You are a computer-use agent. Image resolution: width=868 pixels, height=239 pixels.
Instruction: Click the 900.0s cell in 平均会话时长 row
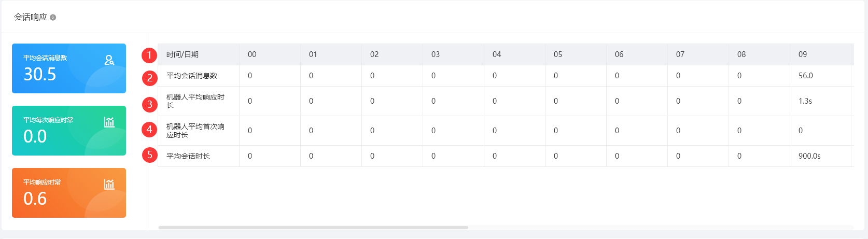pyautogui.click(x=809, y=156)
